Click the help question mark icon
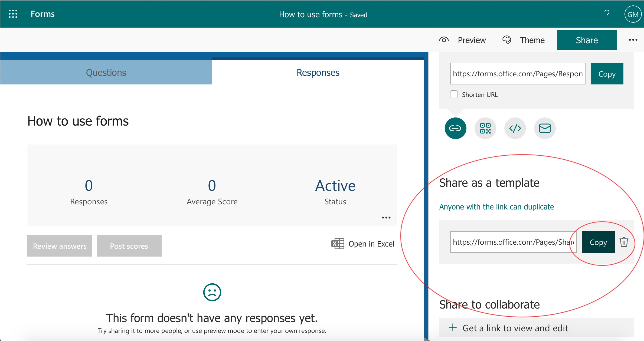 coord(607,14)
